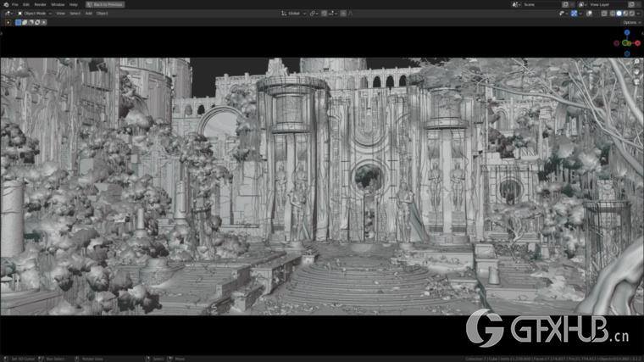Screen dimensions: 644x362
Task: Open the pivot point dropdown
Action: point(314,14)
